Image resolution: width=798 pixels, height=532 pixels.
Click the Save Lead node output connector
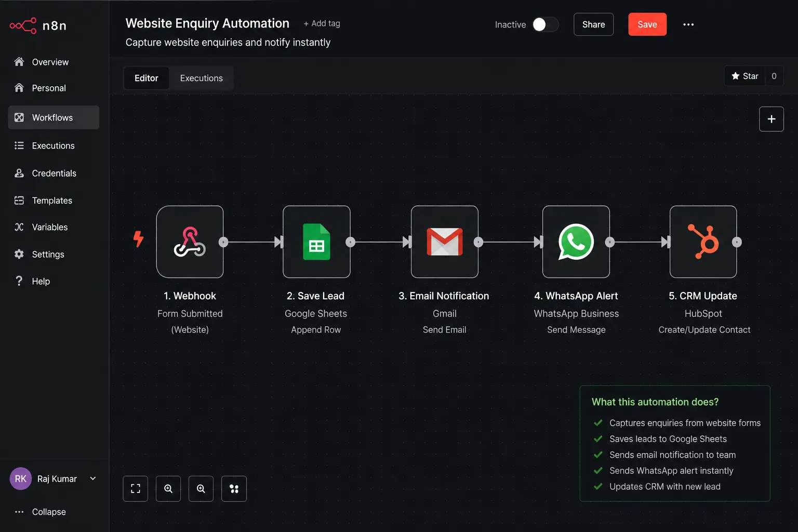351,242
